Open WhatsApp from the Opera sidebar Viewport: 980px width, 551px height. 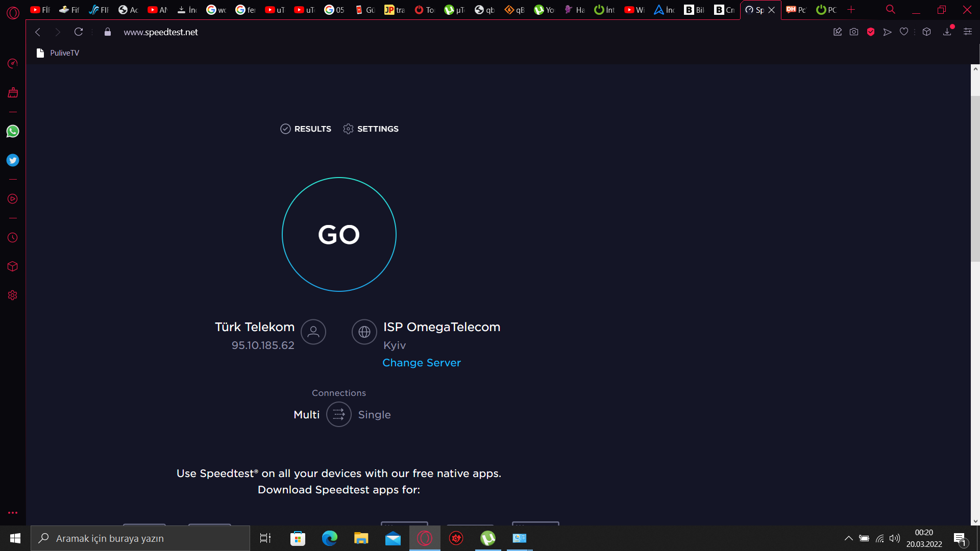13,131
